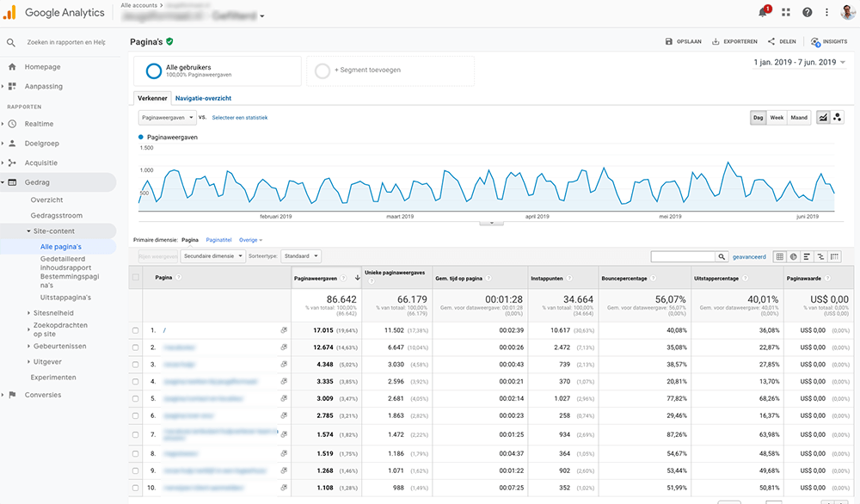Open the Secundaire dimensie dropdown
Screen dimensions: 860x504
pyautogui.click(x=212, y=256)
